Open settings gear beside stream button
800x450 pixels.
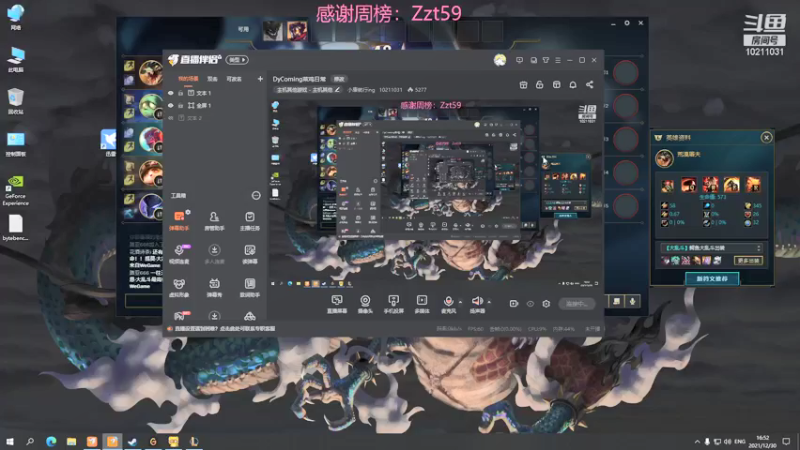click(546, 304)
